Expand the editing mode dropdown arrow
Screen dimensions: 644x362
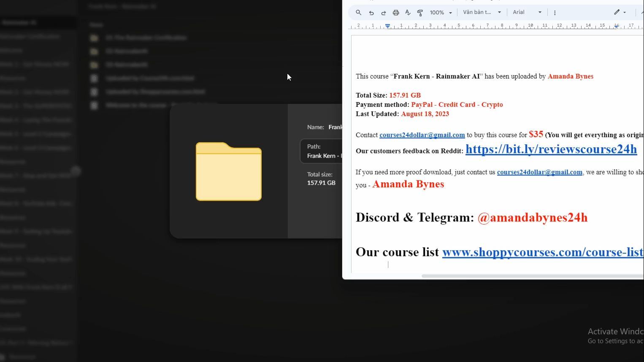click(x=625, y=13)
